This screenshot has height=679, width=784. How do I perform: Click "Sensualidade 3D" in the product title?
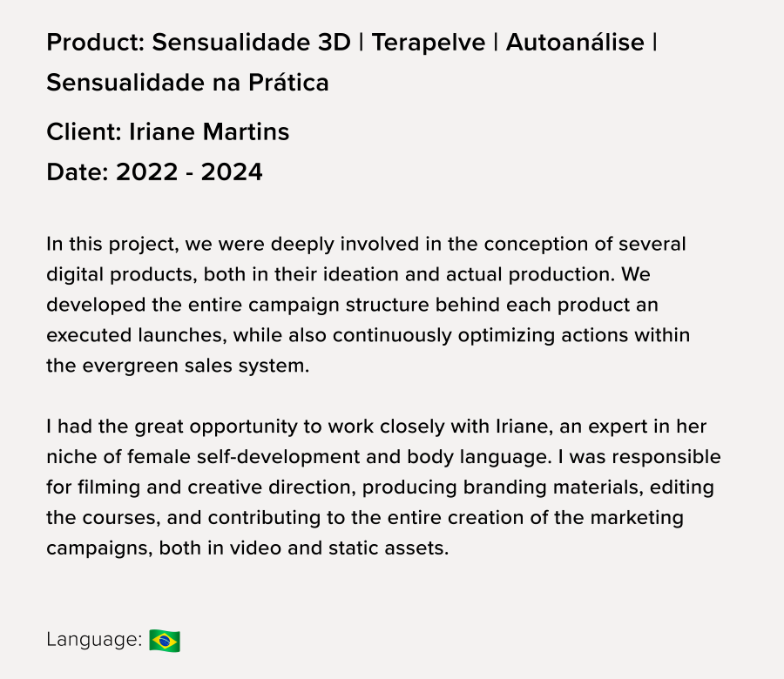tap(251, 42)
